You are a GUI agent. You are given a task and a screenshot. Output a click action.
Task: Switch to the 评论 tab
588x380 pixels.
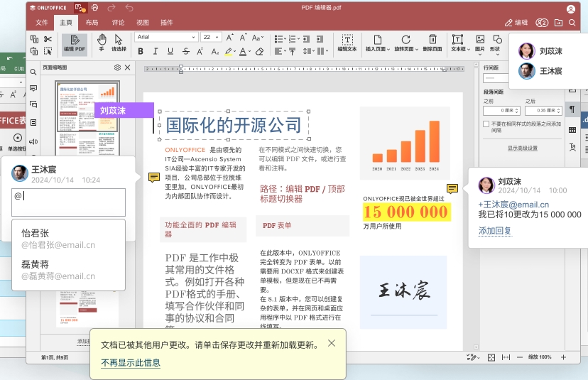point(118,23)
